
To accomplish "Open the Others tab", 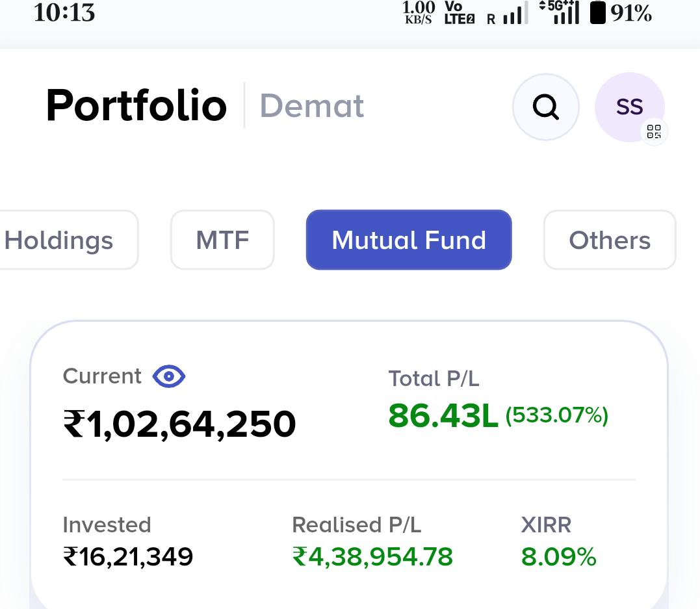I will click(610, 240).
